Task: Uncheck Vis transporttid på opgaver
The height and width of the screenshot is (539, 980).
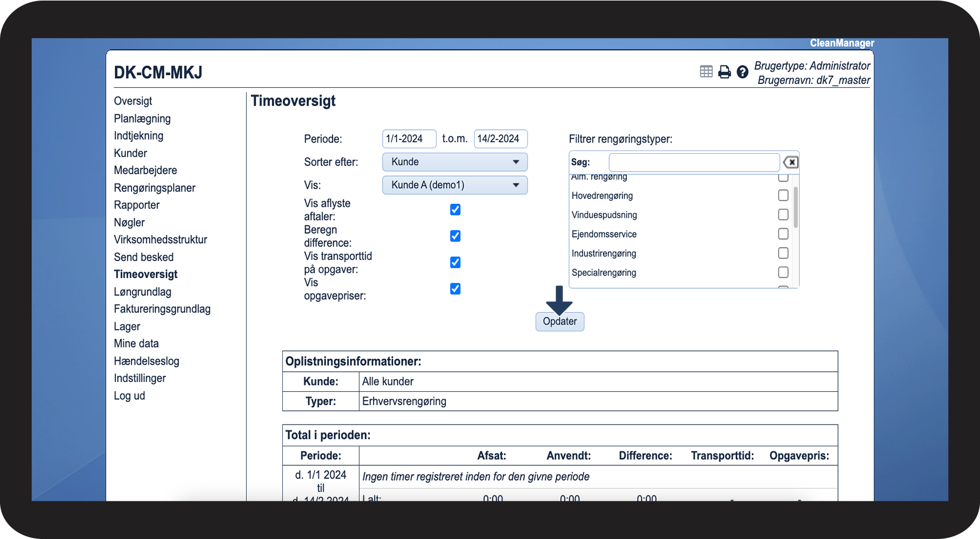Action: (455, 263)
